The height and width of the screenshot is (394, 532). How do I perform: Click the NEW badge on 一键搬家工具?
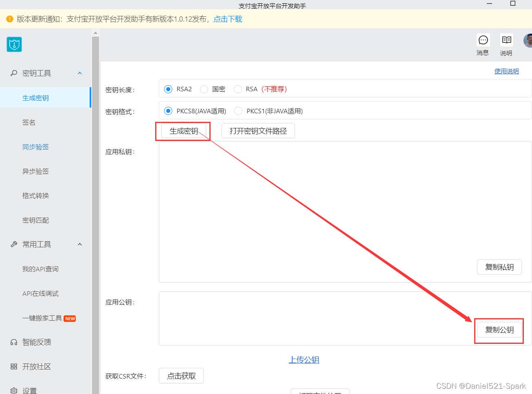click(70, 319)
